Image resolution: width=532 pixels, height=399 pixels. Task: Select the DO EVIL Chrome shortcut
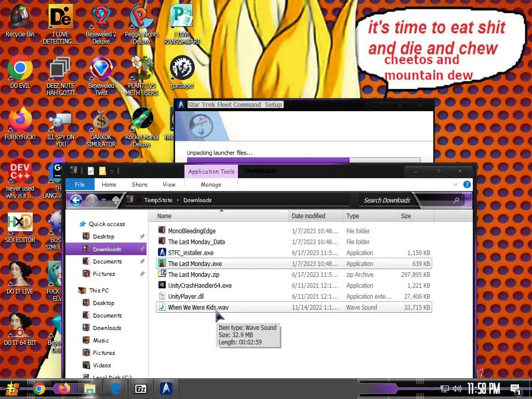20,73
